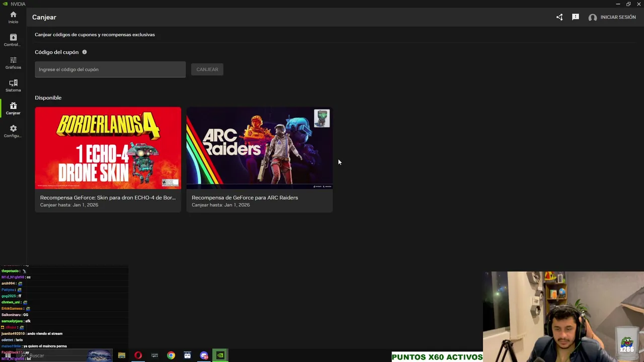Open the Borderlands 4 drone skin reward image
This screenshot has height=362, width=644.
(108, 148)
